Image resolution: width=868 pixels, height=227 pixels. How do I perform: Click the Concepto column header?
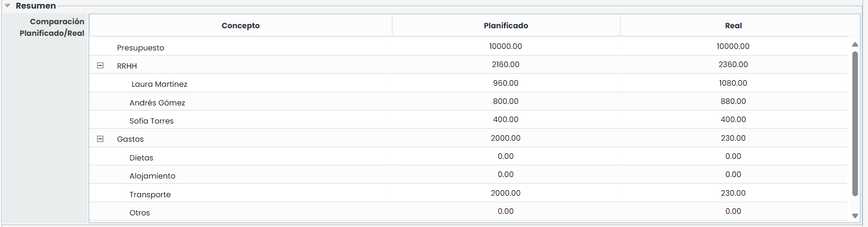pyautogui.click(x=240, y=26)
